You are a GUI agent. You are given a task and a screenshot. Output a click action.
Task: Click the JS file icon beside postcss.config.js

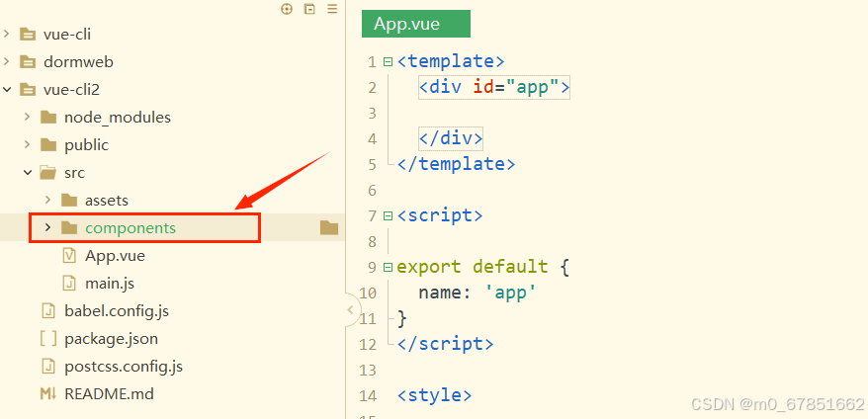[x=48, y=367]
